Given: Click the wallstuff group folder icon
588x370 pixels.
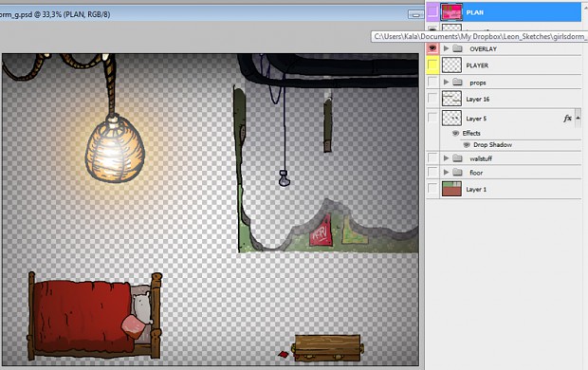Looking at the screenshot, I should point(457,158).
